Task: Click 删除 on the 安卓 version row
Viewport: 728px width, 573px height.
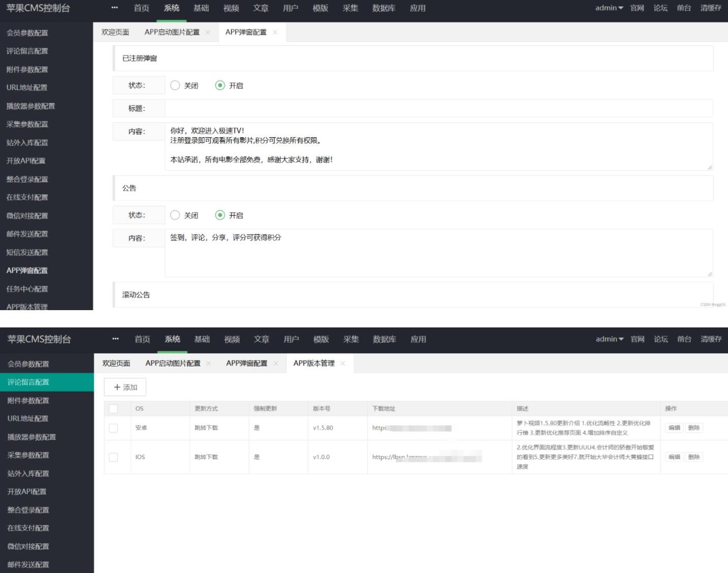Action: pyautogui.click(x=694, y=428)
